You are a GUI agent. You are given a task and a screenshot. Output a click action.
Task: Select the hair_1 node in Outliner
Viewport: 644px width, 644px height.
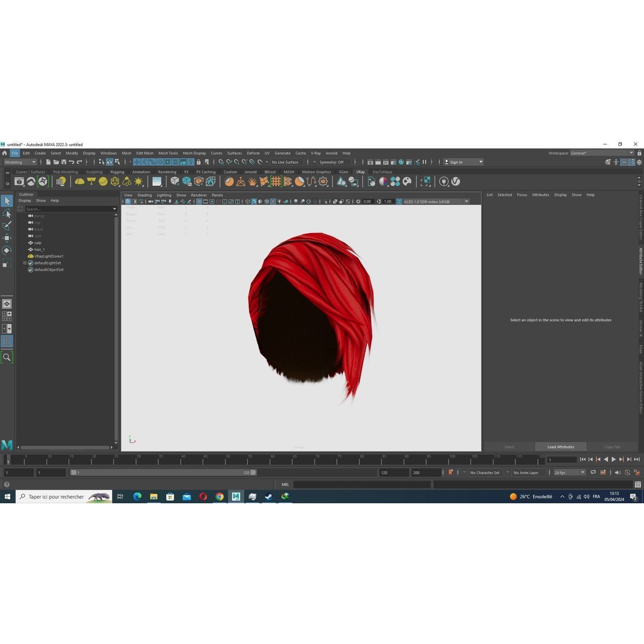pos(39,250)
